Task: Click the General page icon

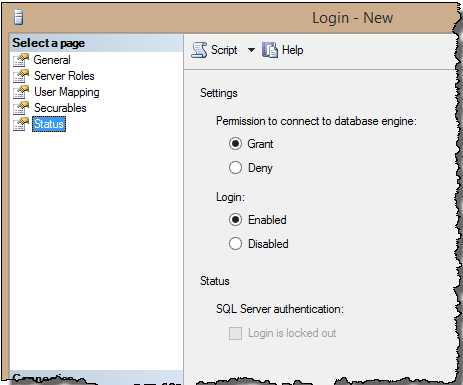Action: tap(21, 60)
